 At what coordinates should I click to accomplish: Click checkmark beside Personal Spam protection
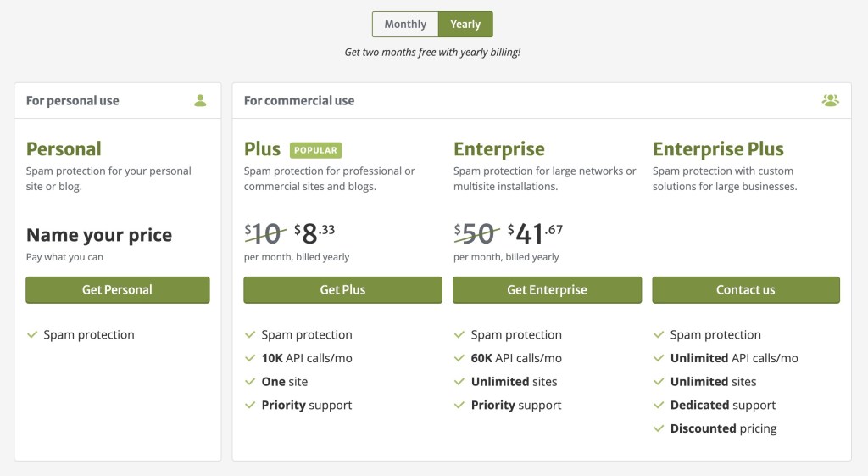point(32,334)
